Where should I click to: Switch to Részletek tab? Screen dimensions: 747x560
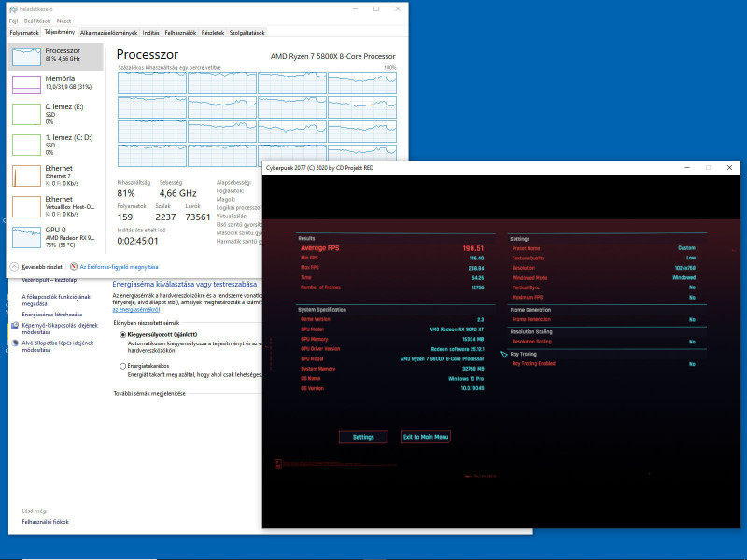tap(213, 33)
